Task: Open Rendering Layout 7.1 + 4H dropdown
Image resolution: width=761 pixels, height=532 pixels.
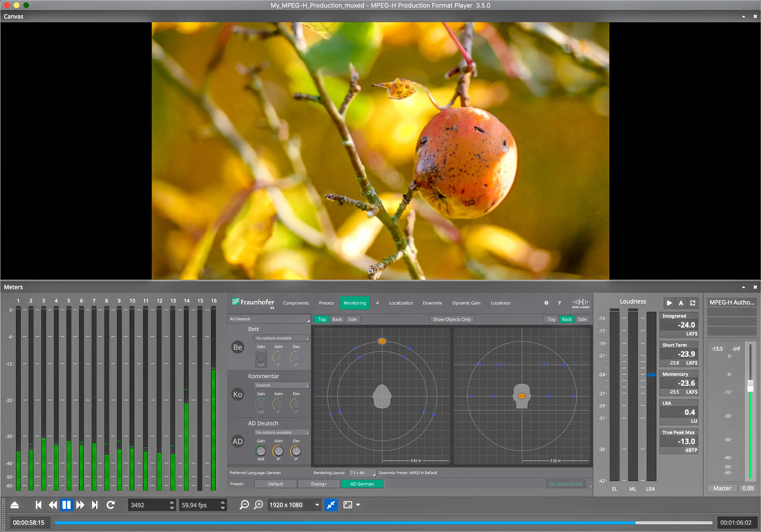Action: click(x=362, y=473)
